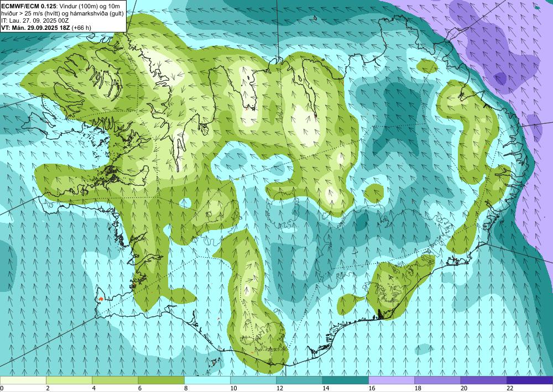Click the orange marker on the southwest peninsula
This screenshot has height=392, width=553.
[101, 299]
